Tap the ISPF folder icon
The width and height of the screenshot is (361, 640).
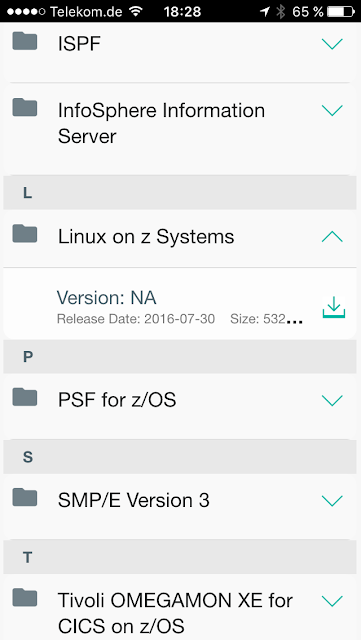[25, 41]
